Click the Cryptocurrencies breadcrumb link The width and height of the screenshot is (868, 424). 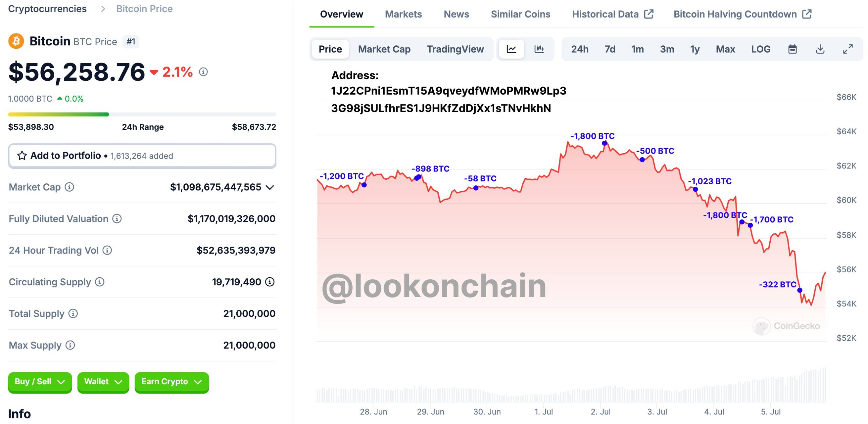47,9
